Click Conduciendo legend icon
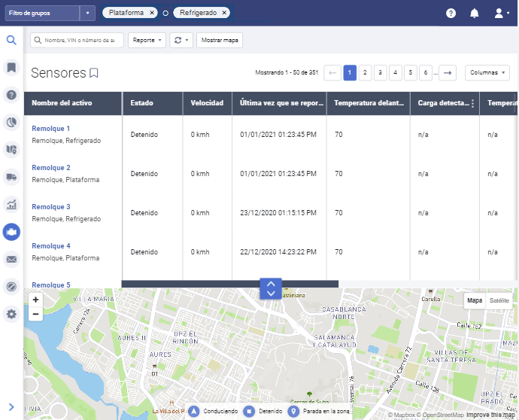 coord(194,412)
